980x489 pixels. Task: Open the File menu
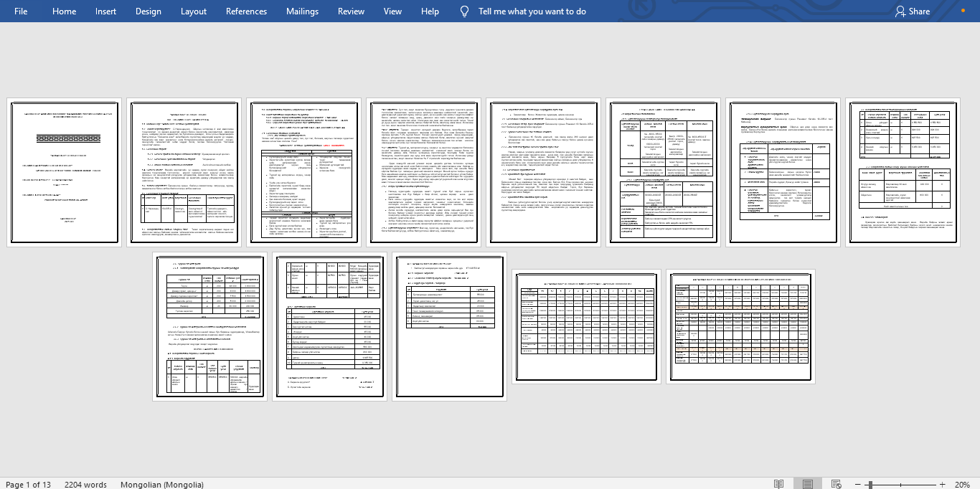click(x=21, y=11)
